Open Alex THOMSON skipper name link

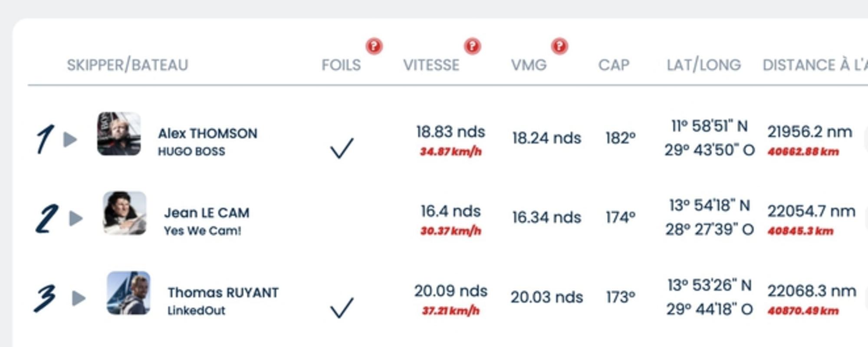pos(207,134)
